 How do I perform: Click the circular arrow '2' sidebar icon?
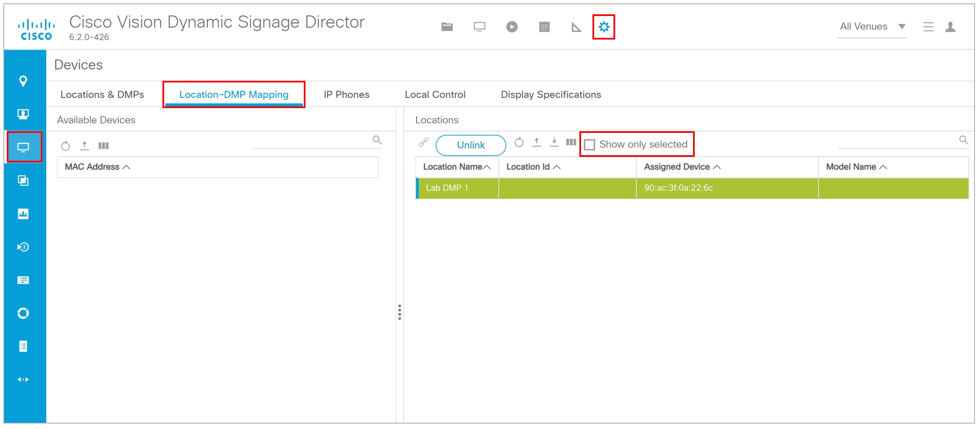(x=23, y=247)
